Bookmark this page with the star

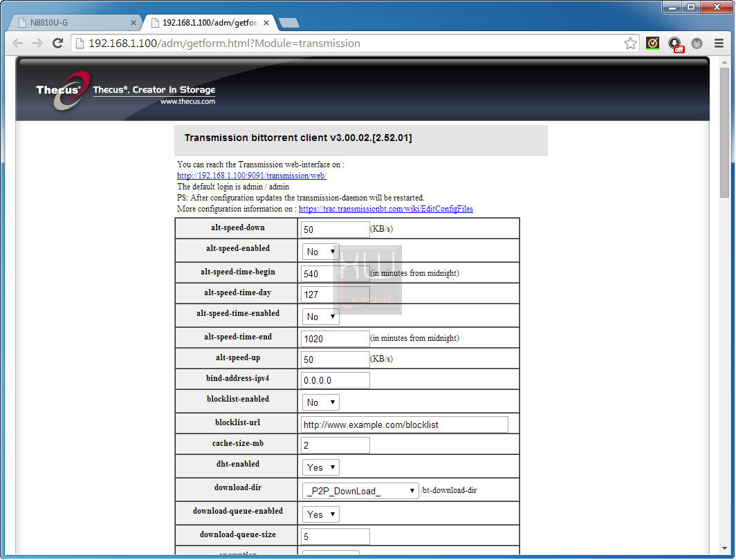tap(630, 44)
